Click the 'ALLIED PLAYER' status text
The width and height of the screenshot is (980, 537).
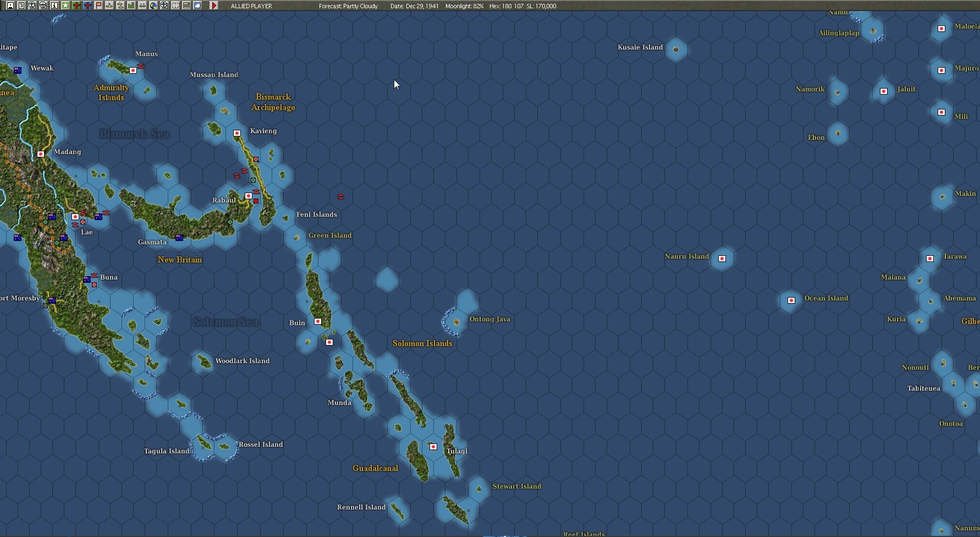click(x=251, y=6)
